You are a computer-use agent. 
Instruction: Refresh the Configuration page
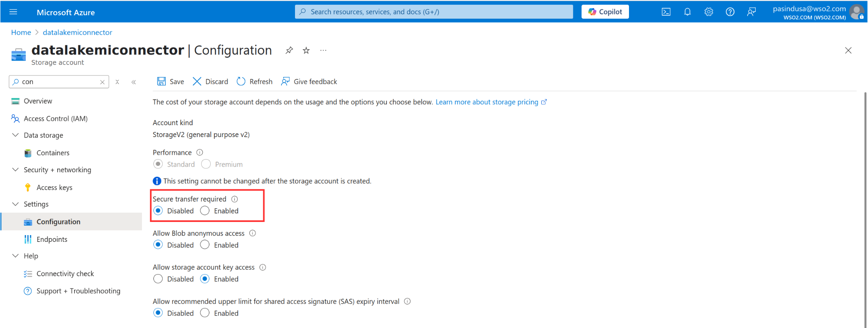254,81
